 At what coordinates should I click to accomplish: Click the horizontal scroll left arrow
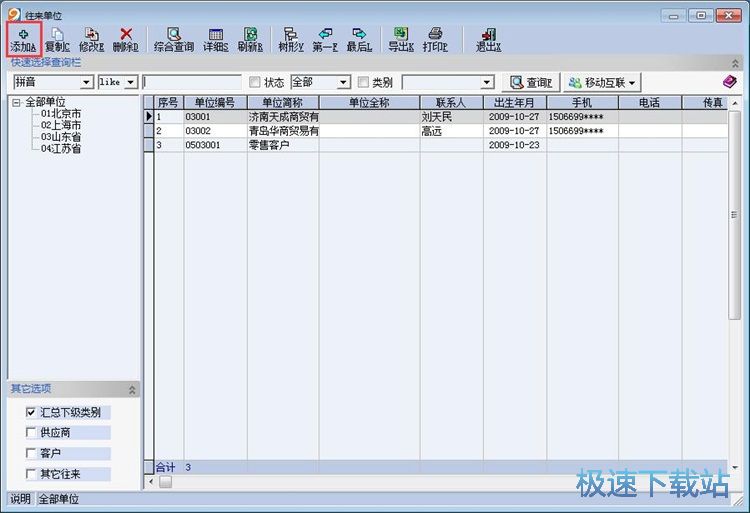[151, 482]
